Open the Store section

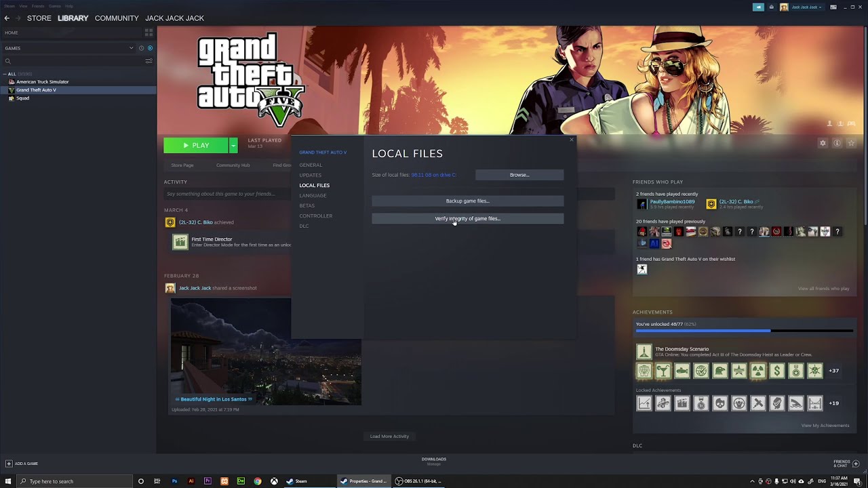pyautogui.click(x=39, y=18)
